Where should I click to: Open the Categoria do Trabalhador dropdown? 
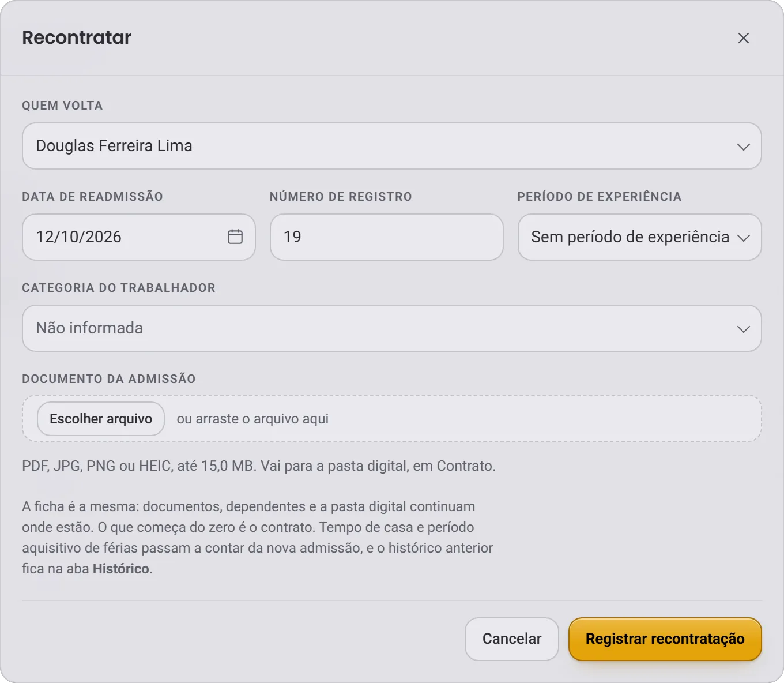click(x=392, y=328)
